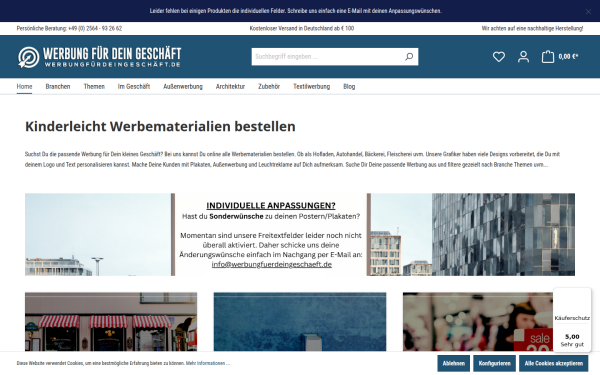Open the Im Geschäft menu
Viewport: 600px width, 375px height.
point(134,86)
